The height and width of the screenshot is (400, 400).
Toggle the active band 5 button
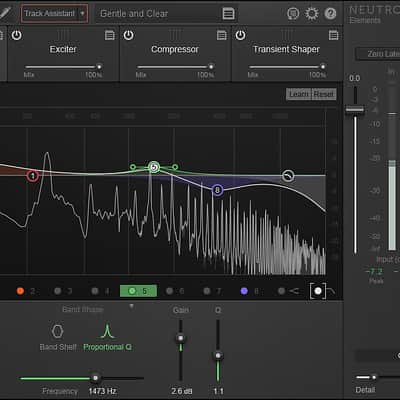tap(138, 291)
